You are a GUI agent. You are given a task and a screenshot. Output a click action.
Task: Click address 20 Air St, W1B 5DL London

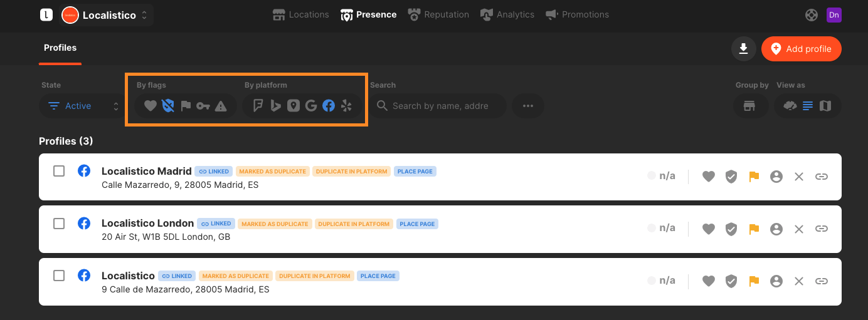pos(166,237)
